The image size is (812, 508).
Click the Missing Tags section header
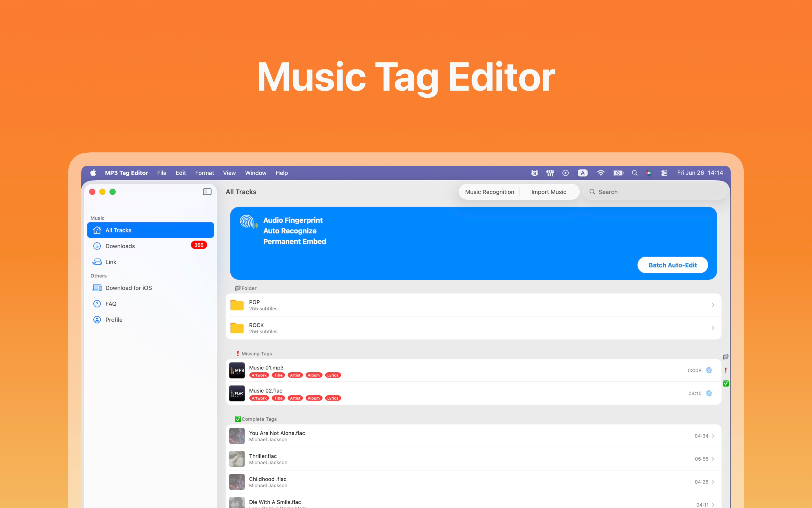[x=254, y=353]
